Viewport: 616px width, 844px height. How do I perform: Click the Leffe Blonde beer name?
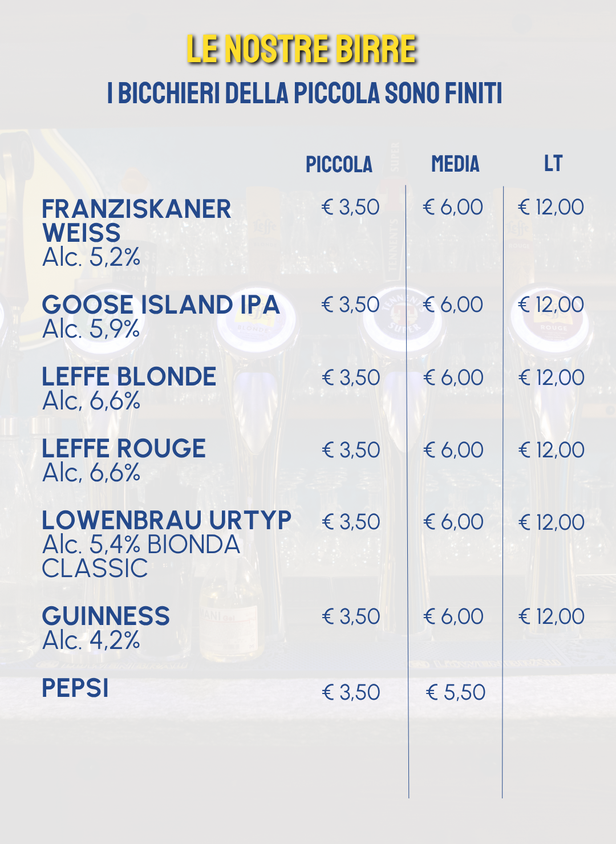[x=129, y=376]
